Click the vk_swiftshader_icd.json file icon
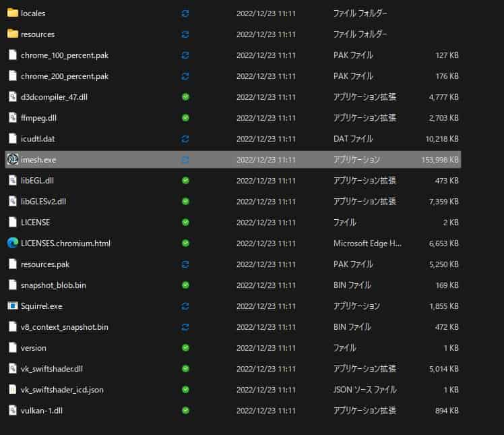 point(12,390)
